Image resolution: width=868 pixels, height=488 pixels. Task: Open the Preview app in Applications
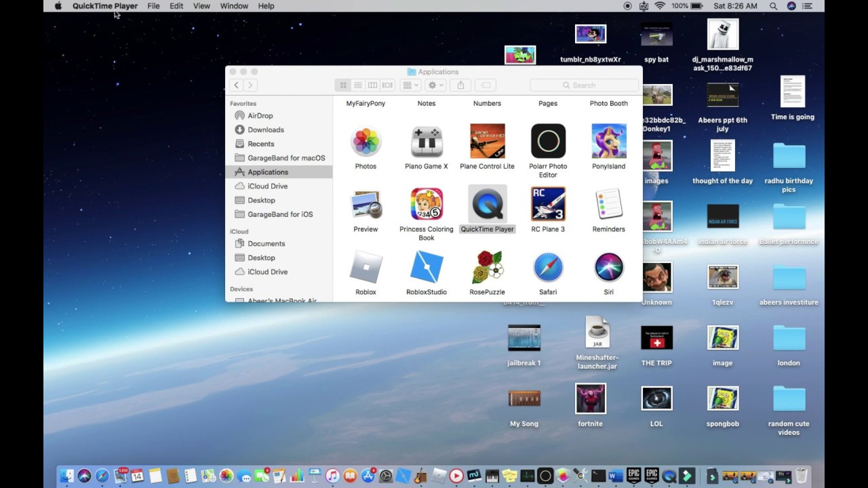click(x=366, y=204)
